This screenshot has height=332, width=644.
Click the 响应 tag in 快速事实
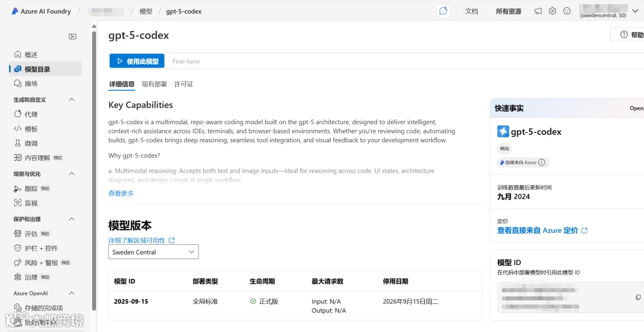pos(504,149)
